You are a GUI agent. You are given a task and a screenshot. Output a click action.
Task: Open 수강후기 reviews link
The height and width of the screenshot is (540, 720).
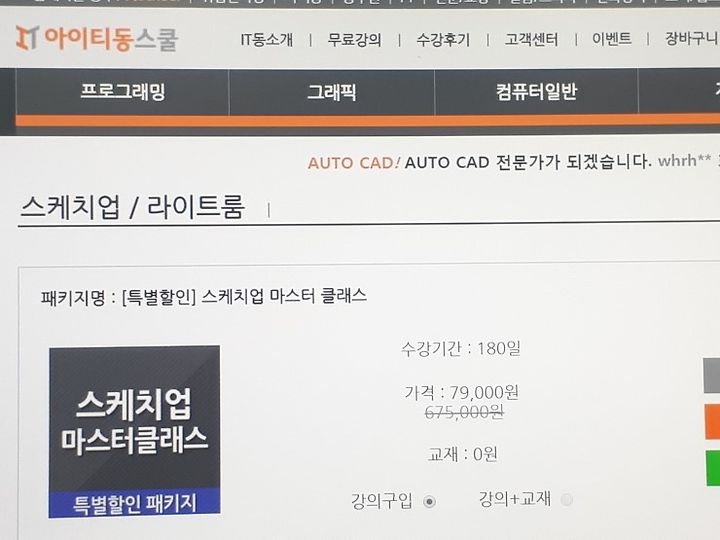point(443,39)
